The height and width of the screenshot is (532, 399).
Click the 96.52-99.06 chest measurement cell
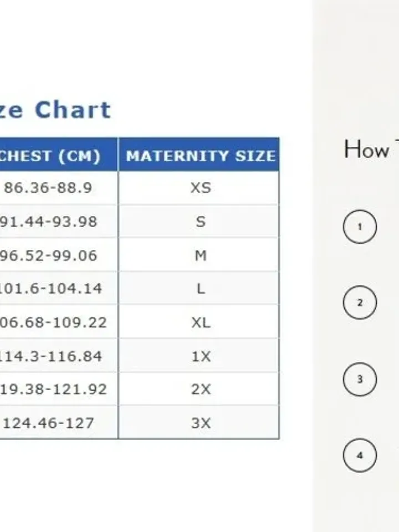click(59, 254)
